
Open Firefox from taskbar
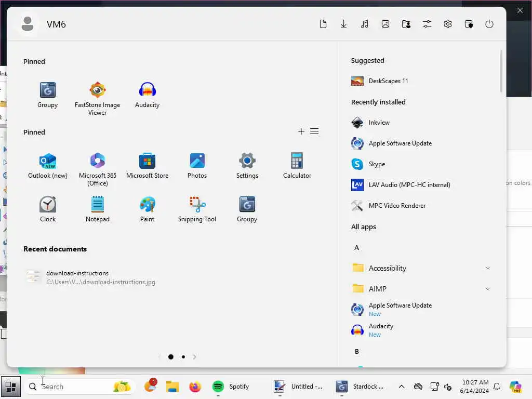coord(195,387)
